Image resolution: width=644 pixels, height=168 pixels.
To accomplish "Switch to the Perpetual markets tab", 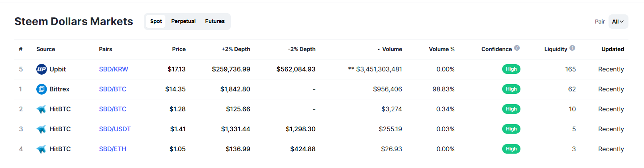I will click(183, 21).
